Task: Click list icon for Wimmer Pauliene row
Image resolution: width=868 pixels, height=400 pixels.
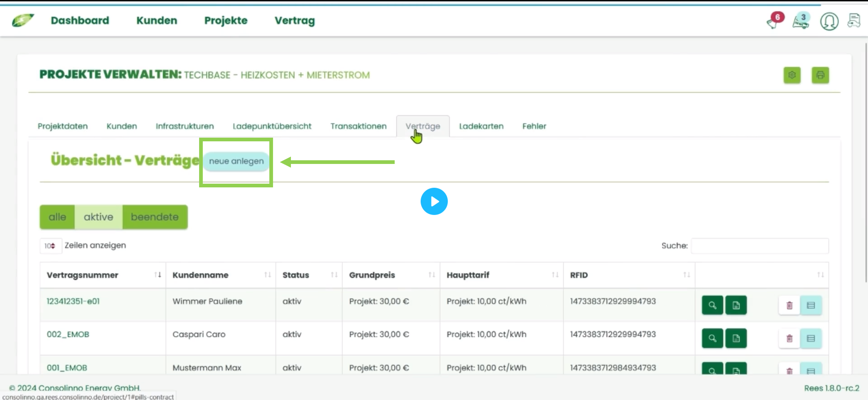Action: pos(811,305)
